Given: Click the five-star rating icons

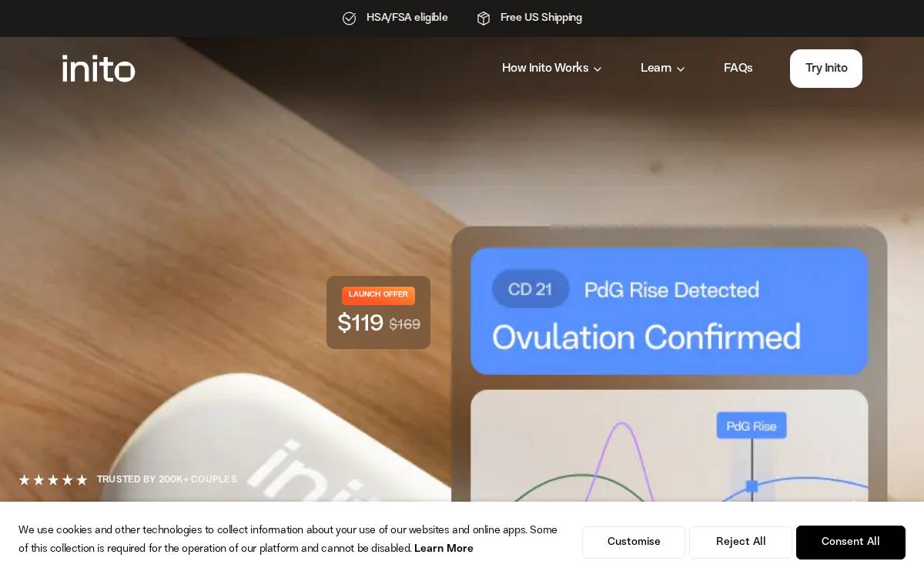Looking at the screenshot, I should click(x=53, y=480).
